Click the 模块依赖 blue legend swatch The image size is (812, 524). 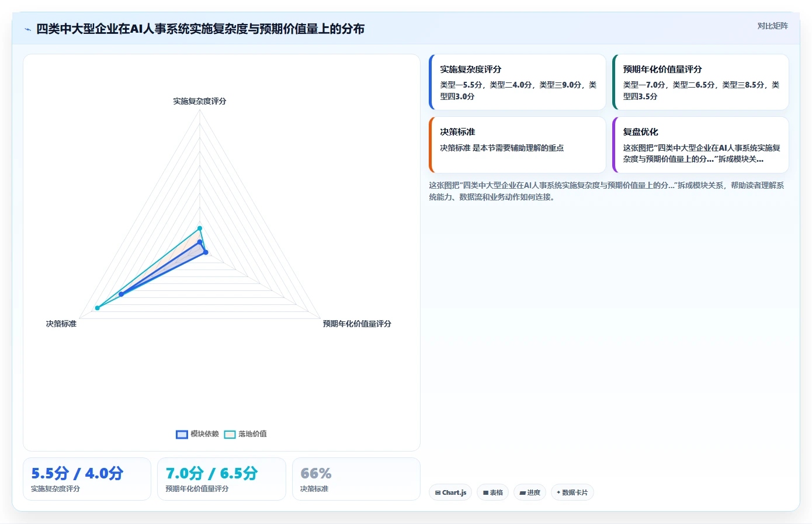[x=182, y=434]
